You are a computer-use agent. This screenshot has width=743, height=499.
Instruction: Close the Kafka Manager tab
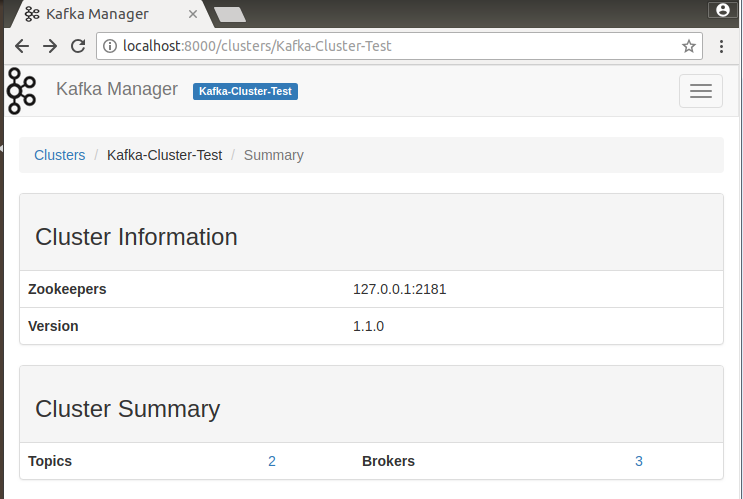point(192,14)
